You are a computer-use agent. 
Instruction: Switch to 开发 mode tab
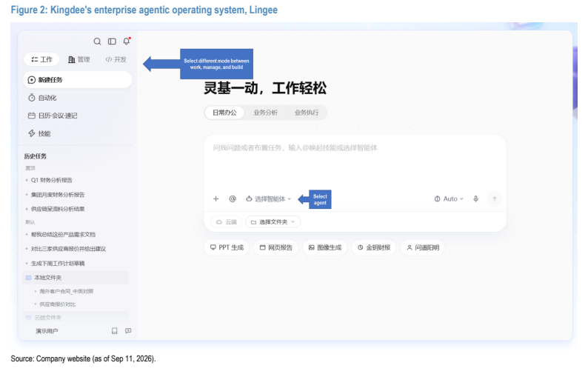(x=116, y=59)
